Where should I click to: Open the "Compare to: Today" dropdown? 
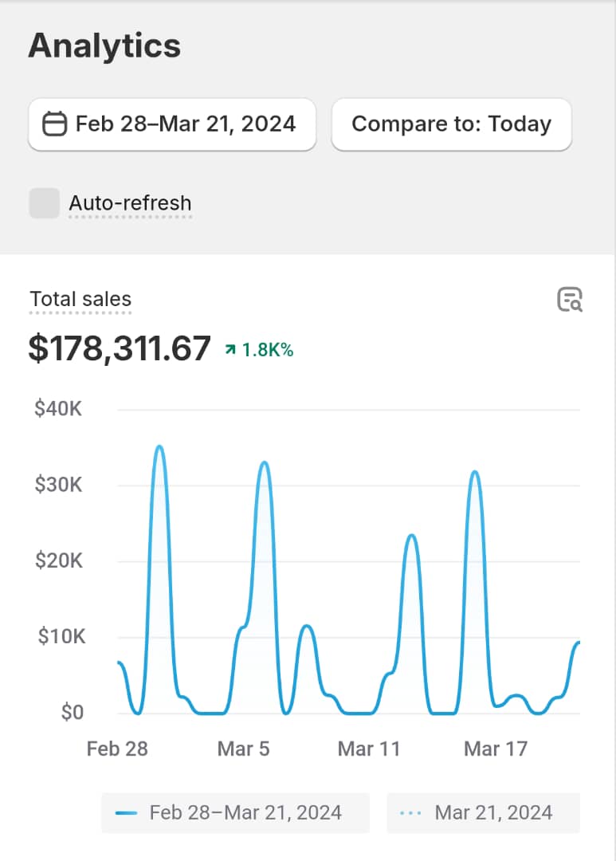[x=451, y=124]
